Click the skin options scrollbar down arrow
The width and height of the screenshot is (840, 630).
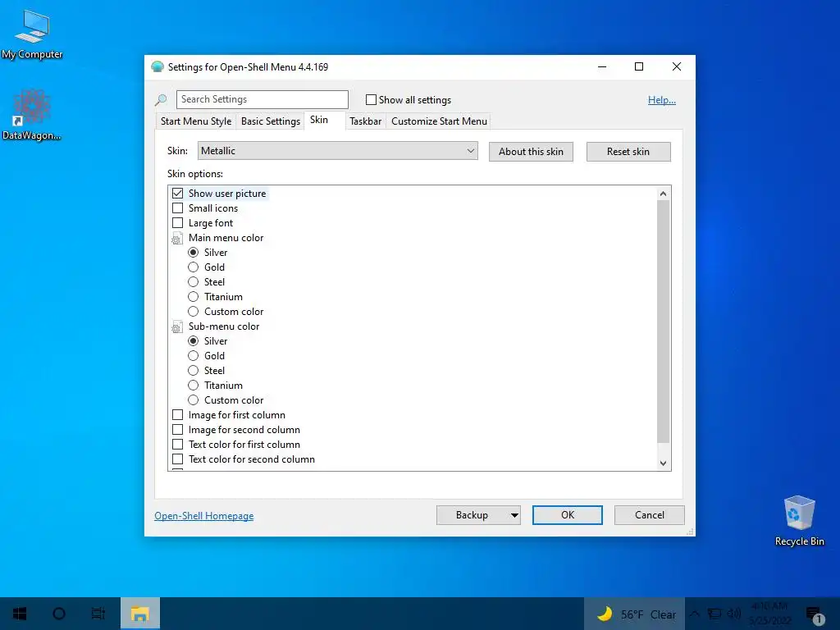click(663, 463)
